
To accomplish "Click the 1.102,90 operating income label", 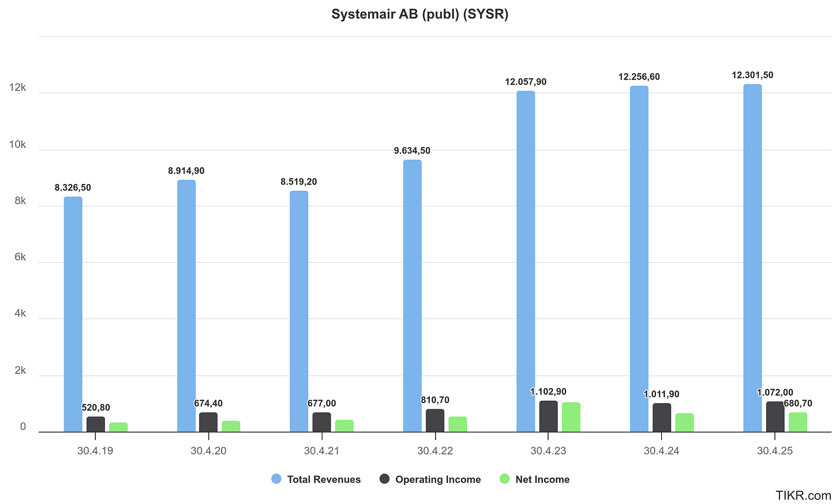I will tap(549, 392).
